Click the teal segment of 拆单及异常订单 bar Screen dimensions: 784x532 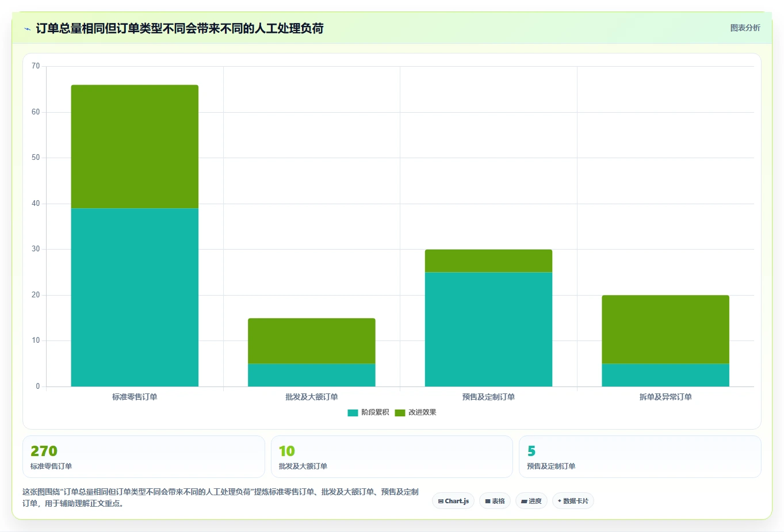click(x=666, y=375)
